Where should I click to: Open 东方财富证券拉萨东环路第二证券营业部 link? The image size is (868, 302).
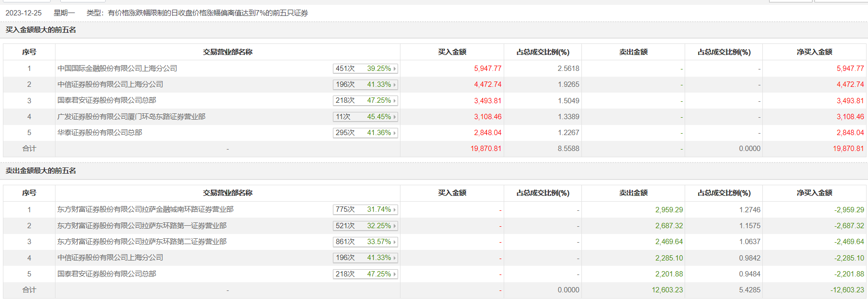click(142, 242)
